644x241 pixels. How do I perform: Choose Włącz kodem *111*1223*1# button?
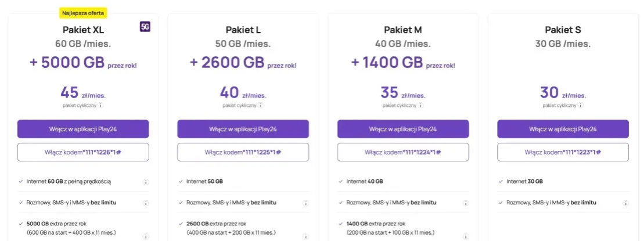[563, 152]
